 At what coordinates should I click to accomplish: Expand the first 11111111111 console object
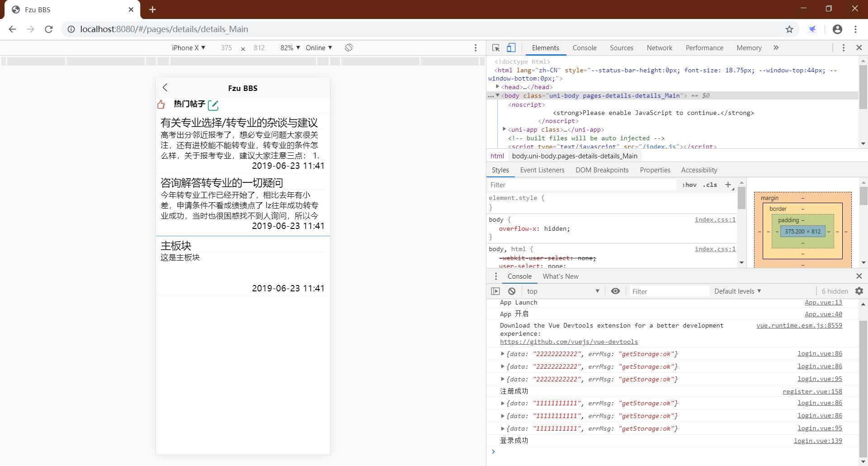click(502, 403)
